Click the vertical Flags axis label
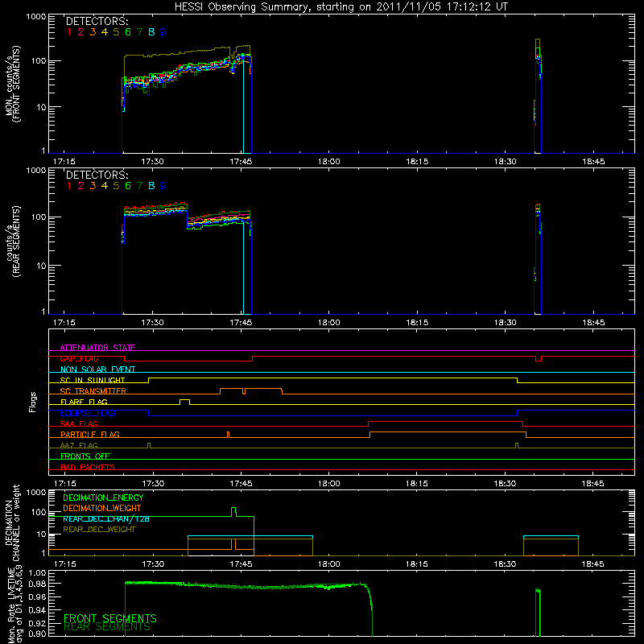The height and width of the screenshot is (644, 644). 32,402
